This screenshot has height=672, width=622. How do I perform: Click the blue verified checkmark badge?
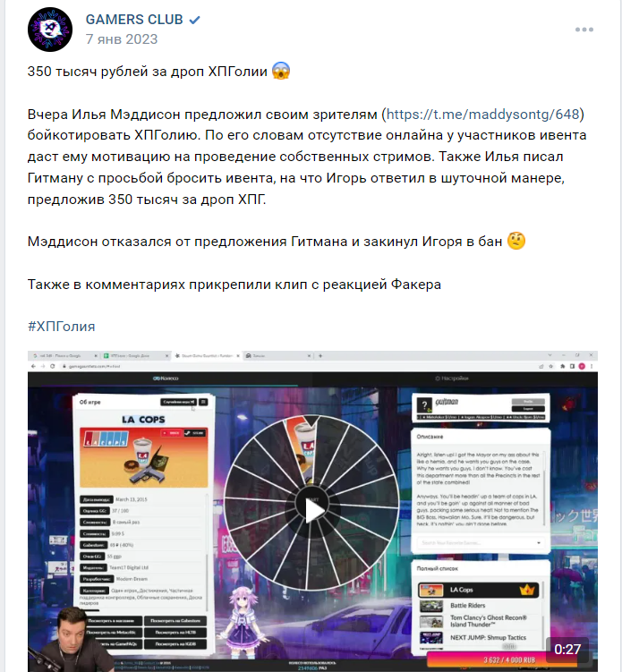[x=194, y=20]
